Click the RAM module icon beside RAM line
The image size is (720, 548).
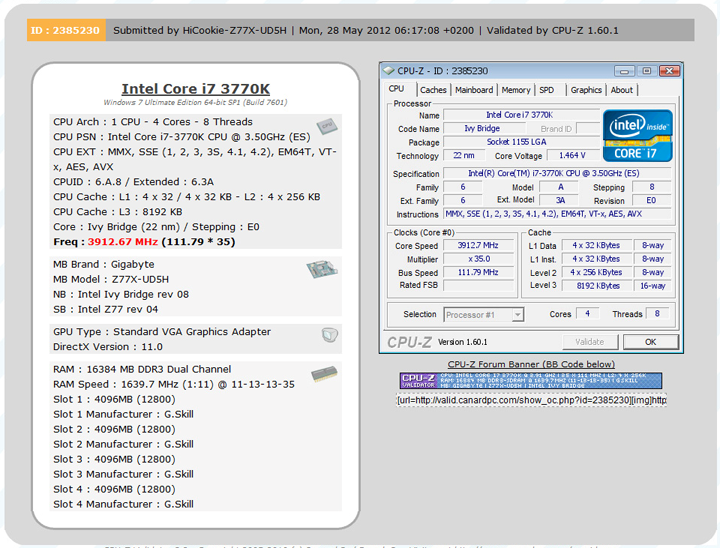point(324,374)
